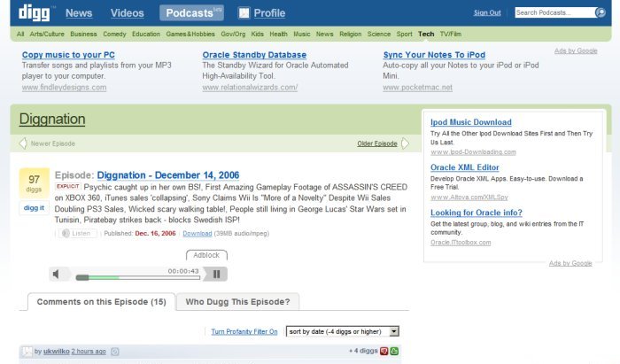Click the Search Podcasts input field
Image resolution: width=620 pixels, height=364 pixels.
555,12
